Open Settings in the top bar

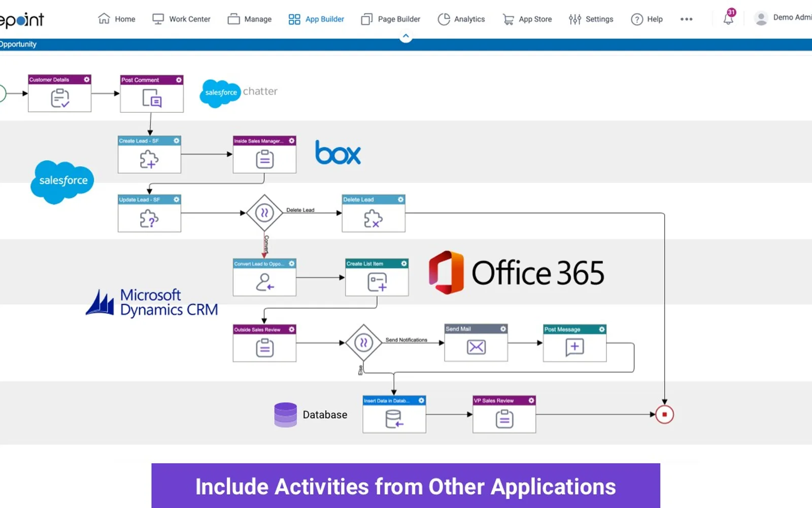[x=591, y=19]
